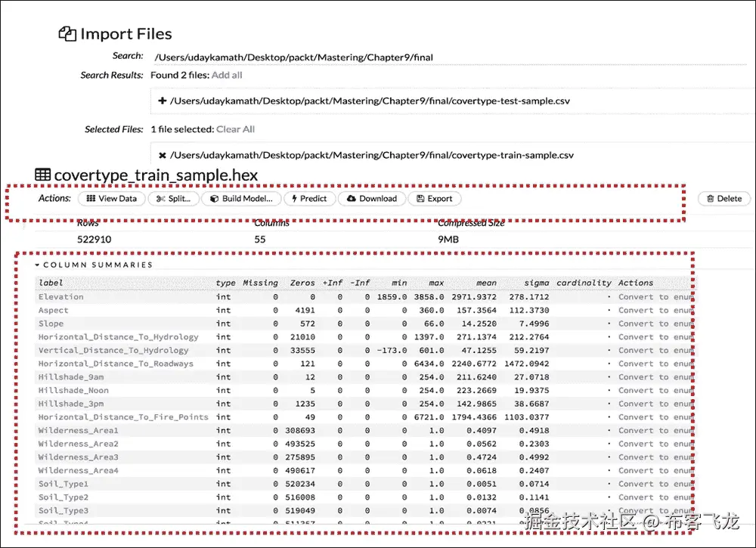This screenshot has width=756, height=548.
Task: Click the Aspect column label
Action: [54, 311]
